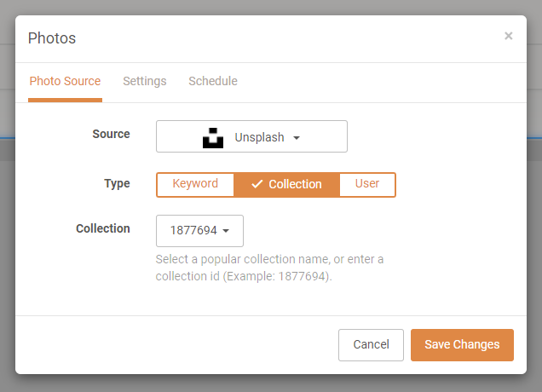Click the checkmark icon on Collection
Image resolution: width=542 pixels, height=392 pixels.
click(257, 184)
